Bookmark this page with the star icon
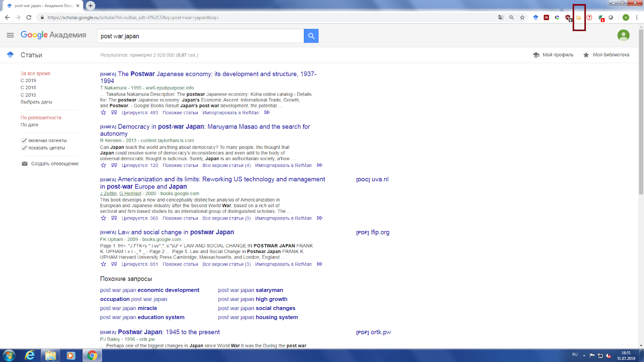The image size is (644, 362). click(x=522, y=17)
